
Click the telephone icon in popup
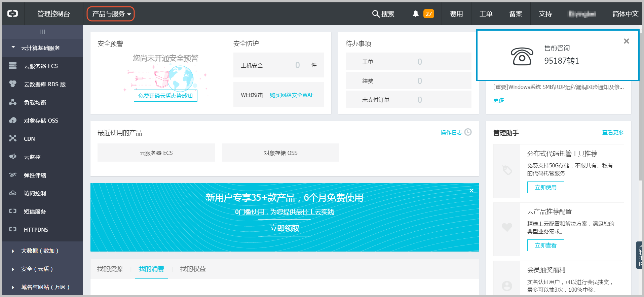(522, 56)
